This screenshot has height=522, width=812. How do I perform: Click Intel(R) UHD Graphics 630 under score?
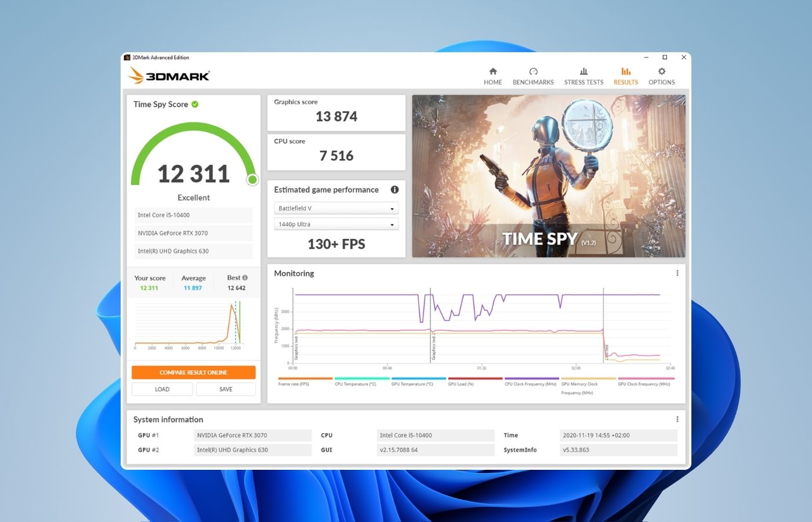[x=194, y=251]
